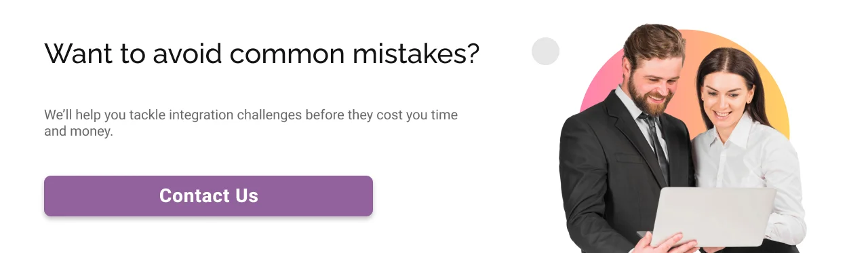868x253 pixels.
Task: Click the 'Want to avoid common mistakes?' heading
Action: (x=262, y=54)
